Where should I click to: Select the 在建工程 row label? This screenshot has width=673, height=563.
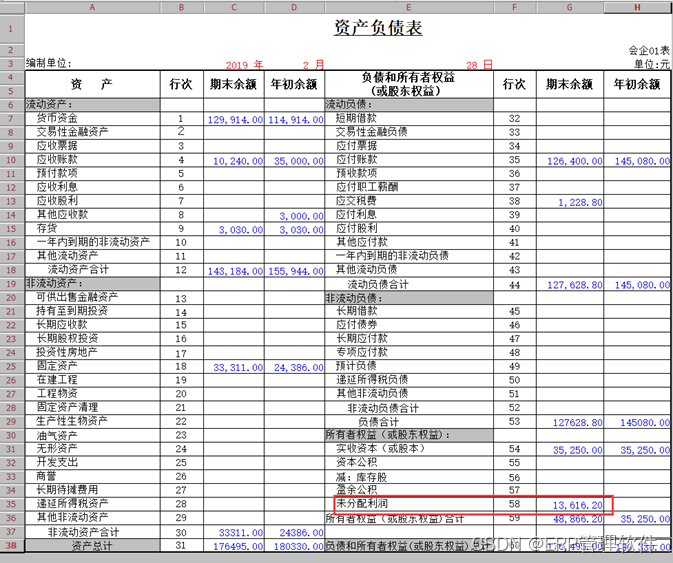coord(57,379)
